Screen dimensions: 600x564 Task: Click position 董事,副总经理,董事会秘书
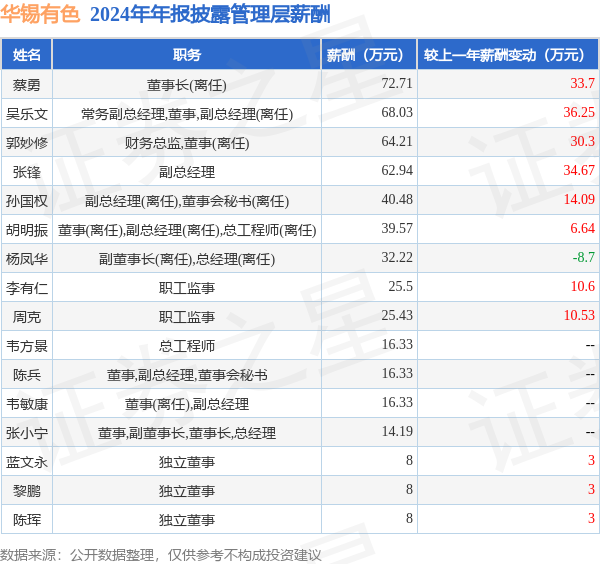(187, 375)
